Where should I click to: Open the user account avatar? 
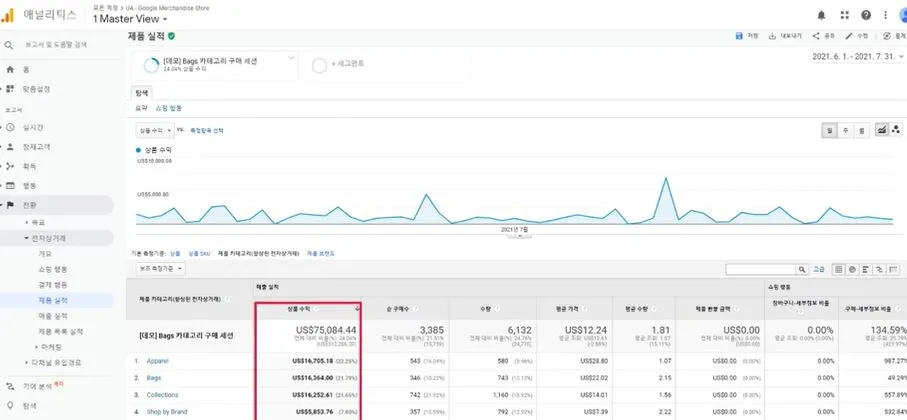tap(903, 15)
